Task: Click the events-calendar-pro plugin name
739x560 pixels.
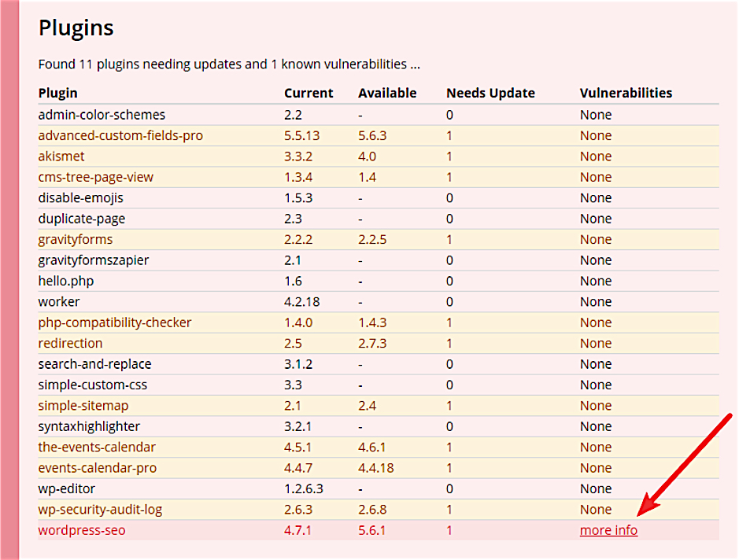Action: 98,468
